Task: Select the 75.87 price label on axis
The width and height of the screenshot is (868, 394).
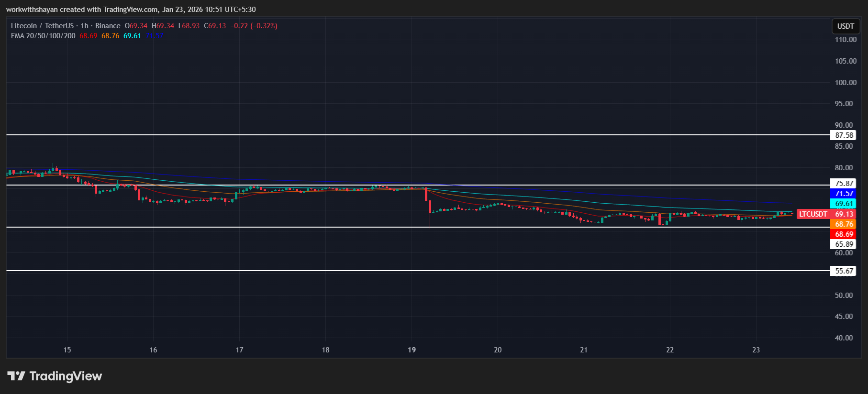Action: tap(844, 184)
